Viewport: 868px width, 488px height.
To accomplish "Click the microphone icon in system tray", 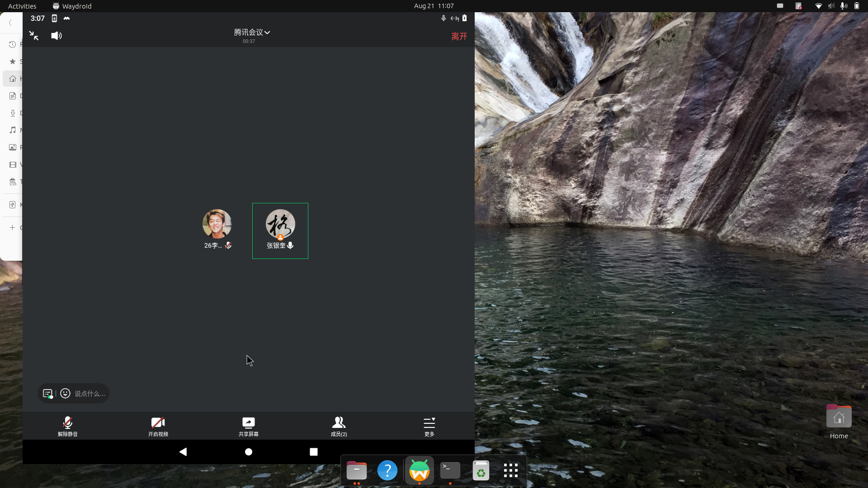I will [x=844, y=6].
